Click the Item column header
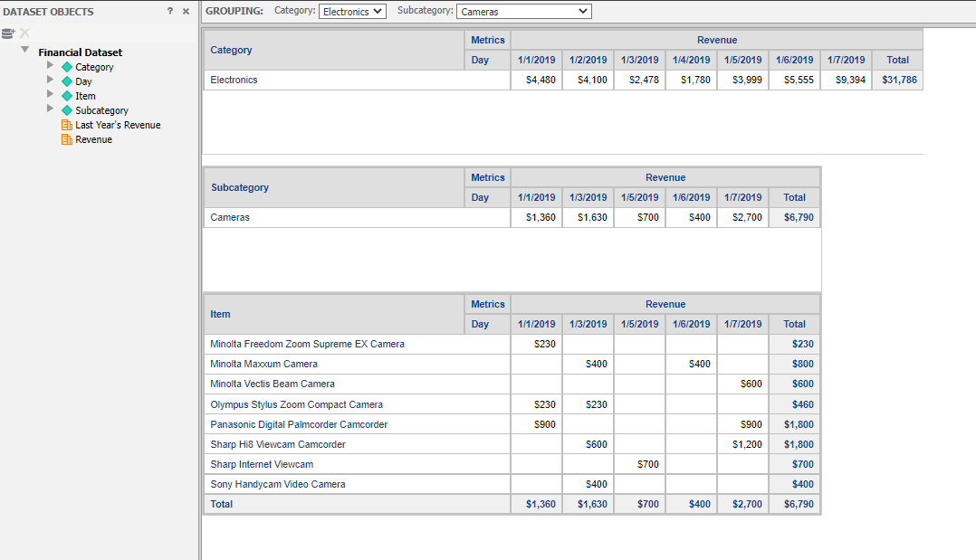The image size is (976, 560). [x=333, y=314]
